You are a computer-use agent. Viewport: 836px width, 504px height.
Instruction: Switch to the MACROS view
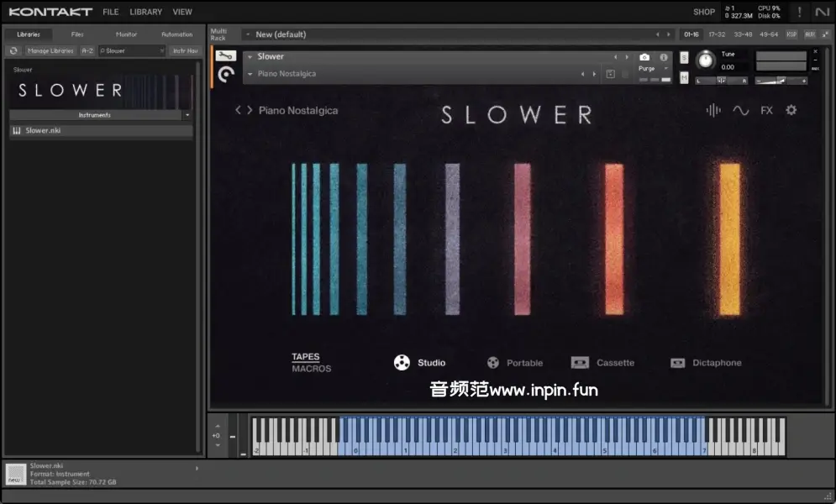[x=312, y=369]
